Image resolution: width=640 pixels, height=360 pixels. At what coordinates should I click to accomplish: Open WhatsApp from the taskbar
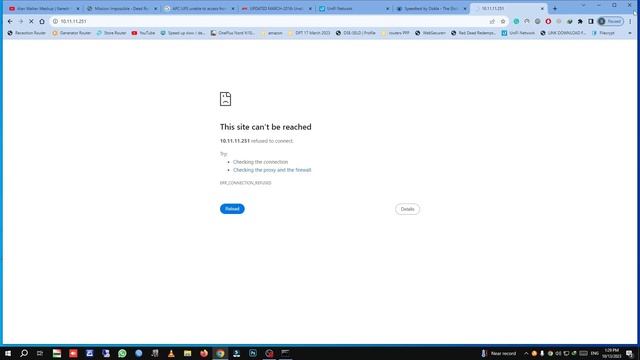[122, 353]
